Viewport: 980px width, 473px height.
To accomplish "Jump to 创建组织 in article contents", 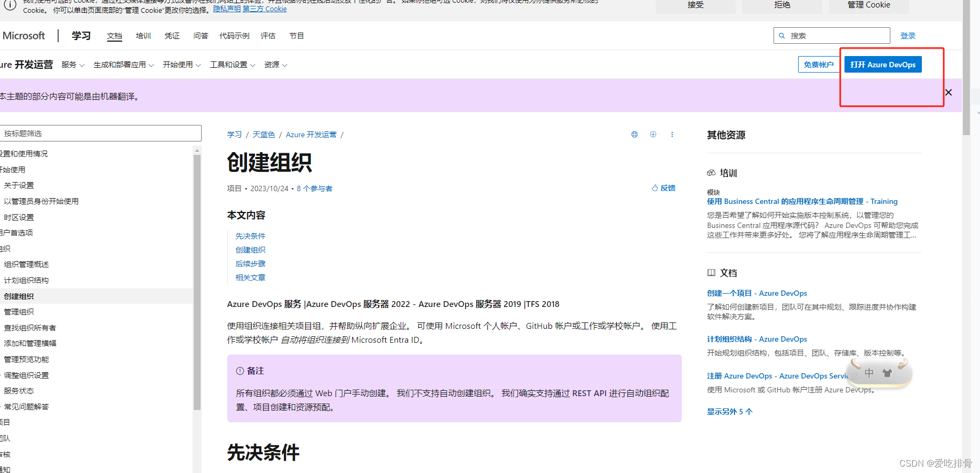I will point(250,250).
